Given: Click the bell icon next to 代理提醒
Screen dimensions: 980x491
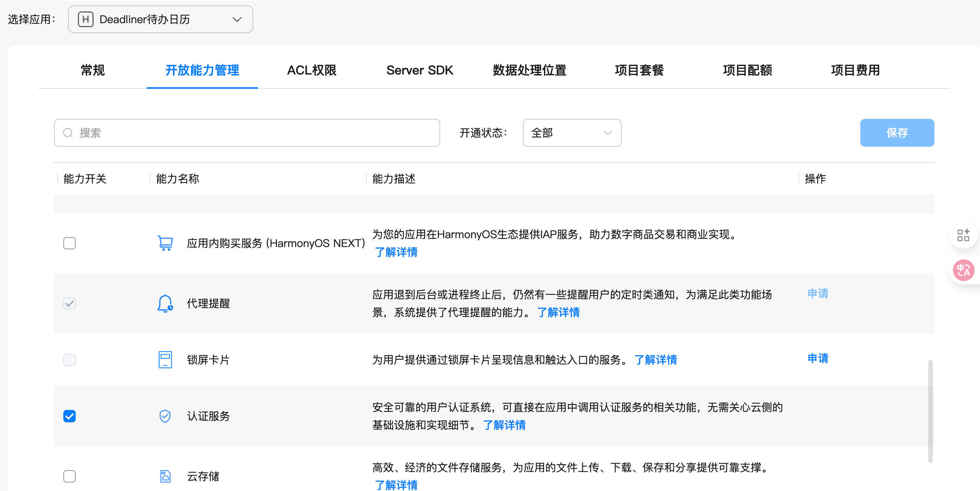Looking at the screenshot, I should 165,303.
